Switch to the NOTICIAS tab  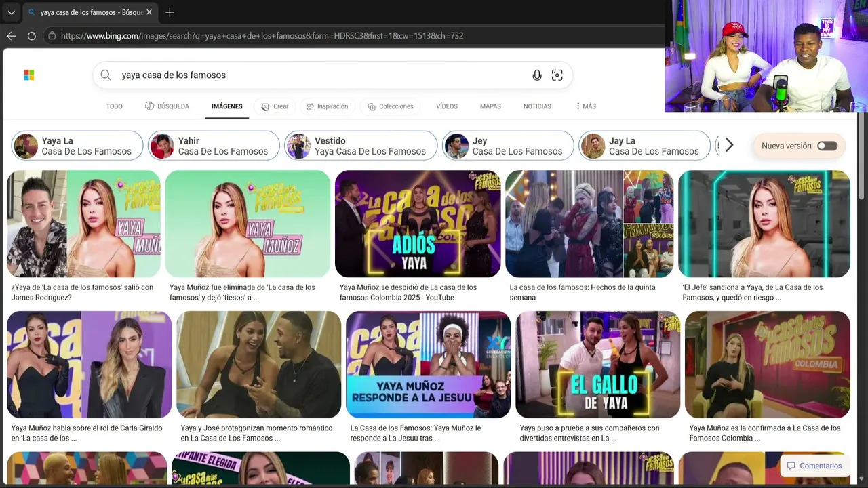pos(537,106)
